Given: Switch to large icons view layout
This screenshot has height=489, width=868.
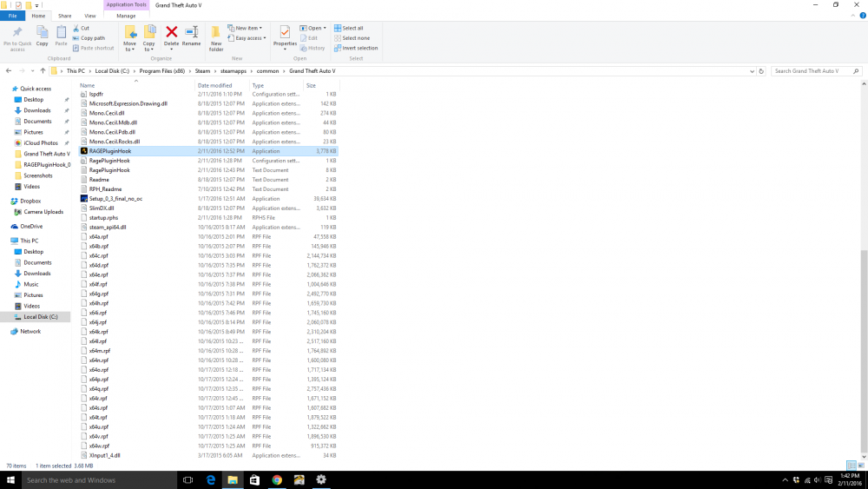Looking at the screenshot, I should [x=861, y=466].
